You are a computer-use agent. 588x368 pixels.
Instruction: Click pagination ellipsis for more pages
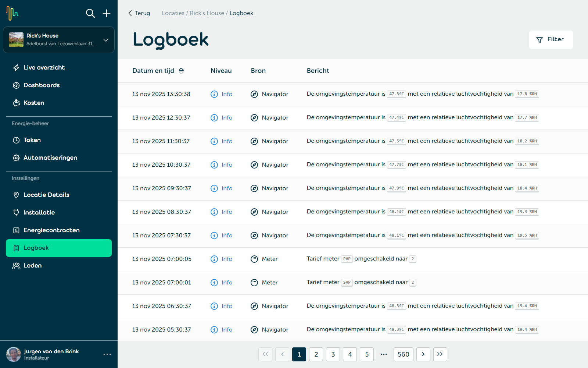pos(384,354)
